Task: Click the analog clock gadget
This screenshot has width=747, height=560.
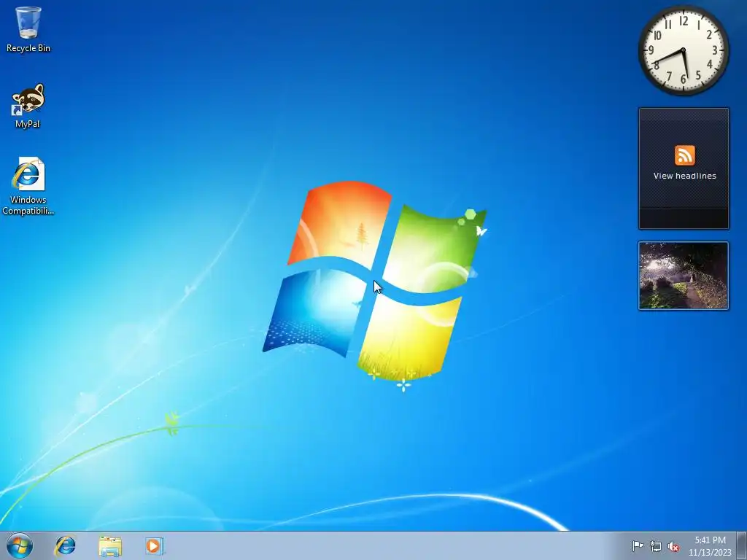Action: (x=683, y=50)
